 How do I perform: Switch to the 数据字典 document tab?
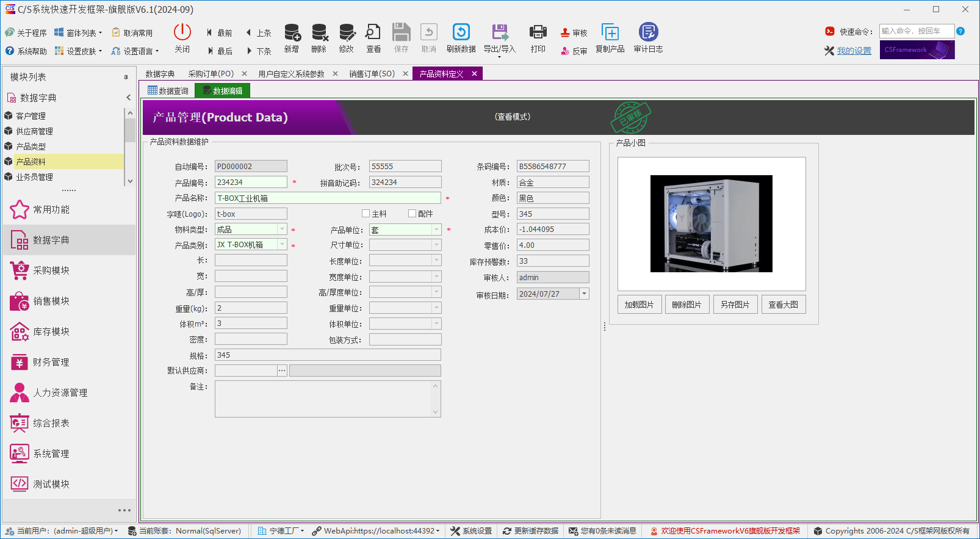pyautogui.click(x=160, y=74)
